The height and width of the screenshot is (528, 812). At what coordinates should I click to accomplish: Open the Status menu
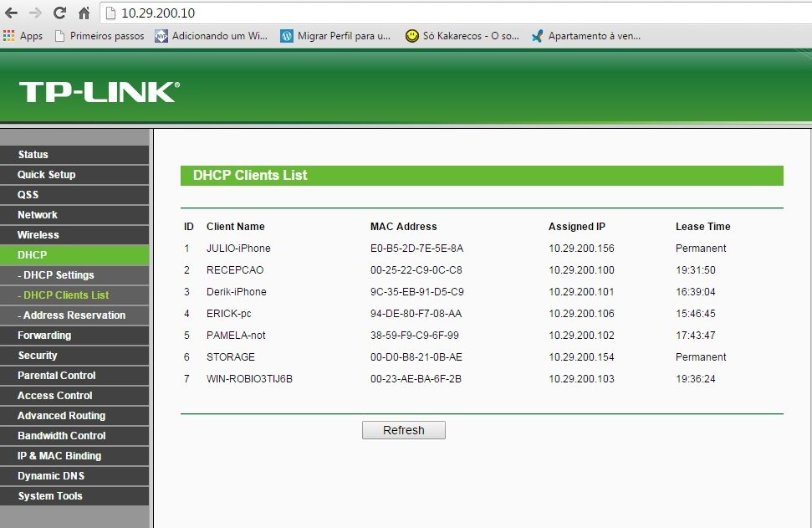click(74, 155)
